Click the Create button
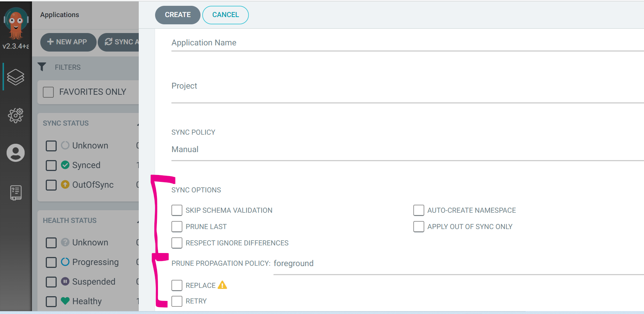This screenshot has width=644, height=314. tap(178, 15)
